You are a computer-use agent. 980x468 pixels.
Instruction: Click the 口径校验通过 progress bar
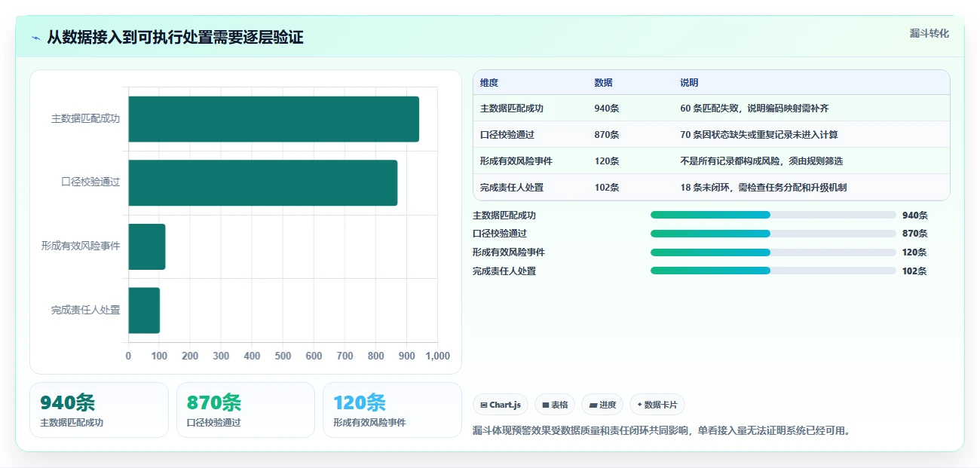pos(773,234)
